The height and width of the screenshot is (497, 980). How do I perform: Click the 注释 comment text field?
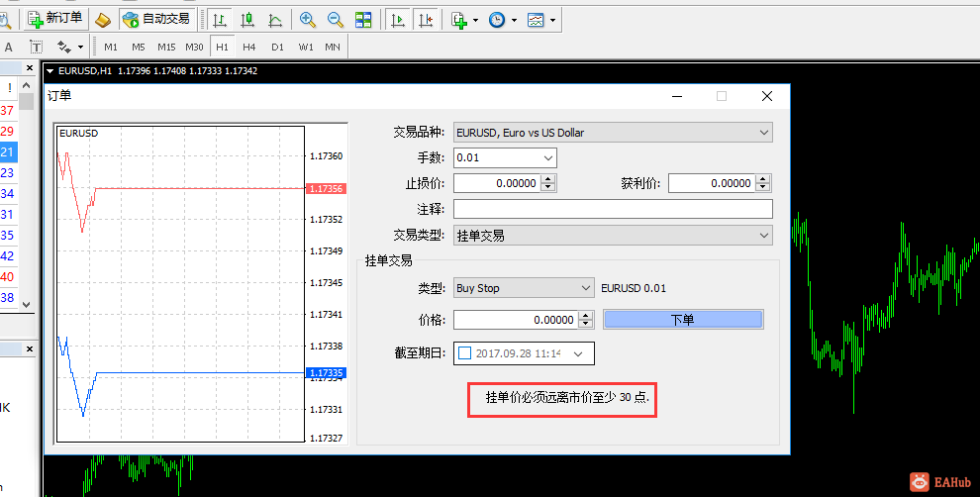pyautogui.click(x=613, y=209)
